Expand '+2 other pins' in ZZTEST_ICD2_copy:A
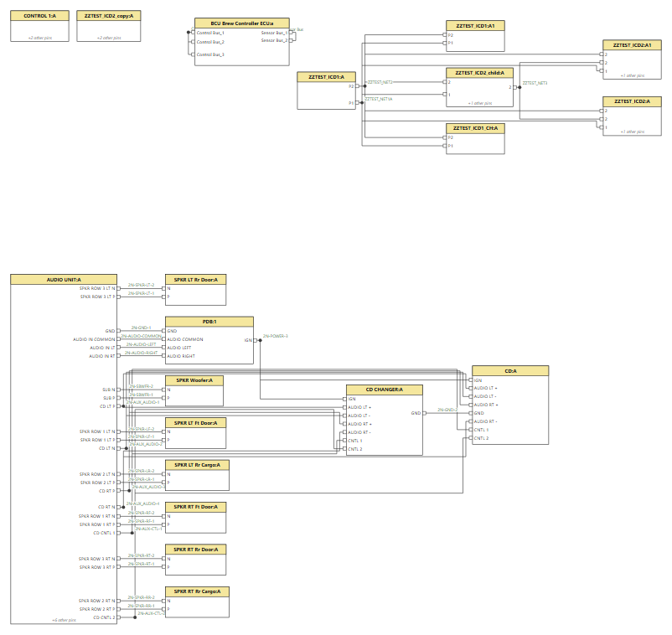The width and height of the screenshot is (672, 635). 109,39
